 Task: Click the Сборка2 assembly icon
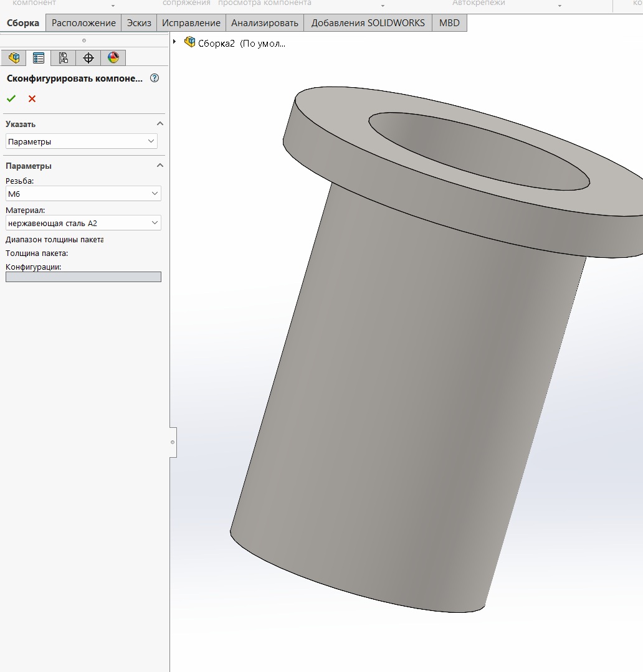pyautogui.click(x=189, y=42)
